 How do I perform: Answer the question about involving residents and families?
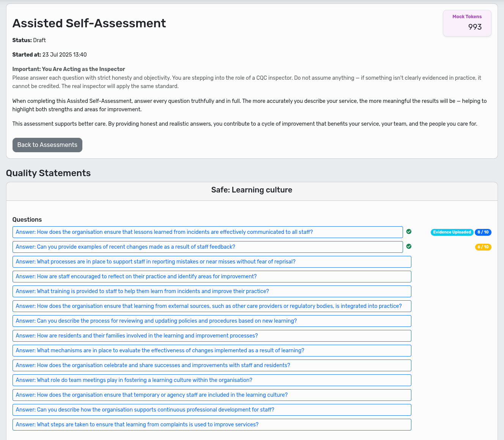tap(211, 336)
